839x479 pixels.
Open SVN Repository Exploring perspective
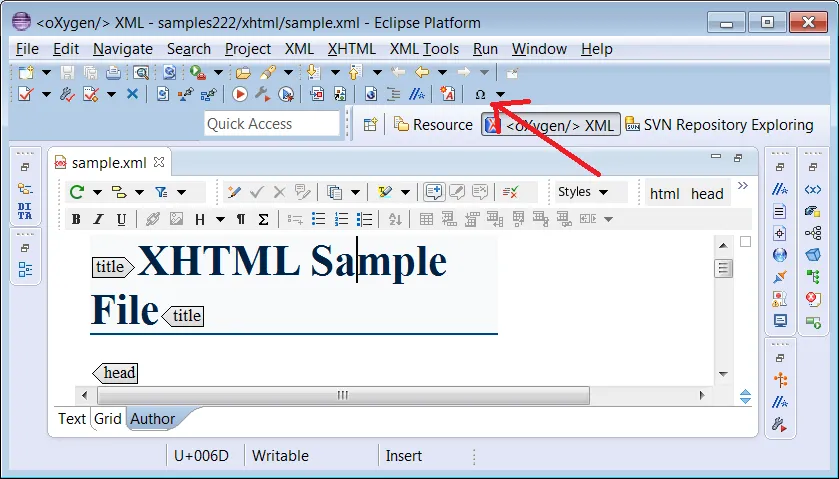[x=720, y=125]
